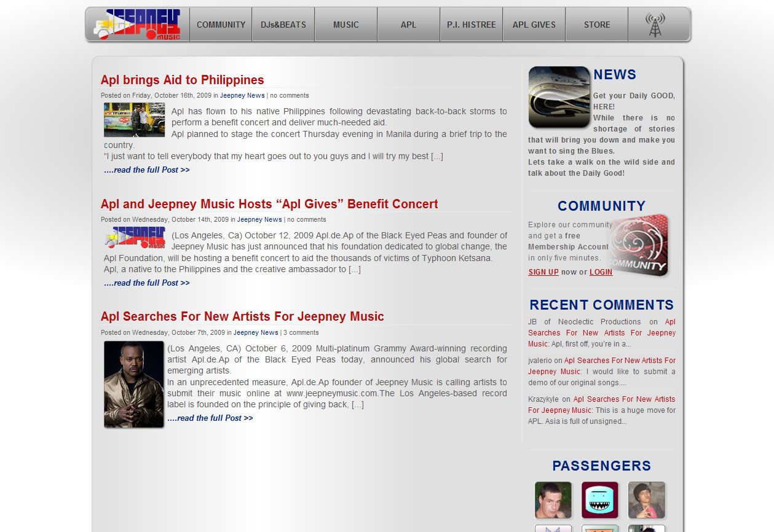Open post link in JB of Neoclectic Productions comment
This screenshot has width=774, height=532.
coord(602,333)
